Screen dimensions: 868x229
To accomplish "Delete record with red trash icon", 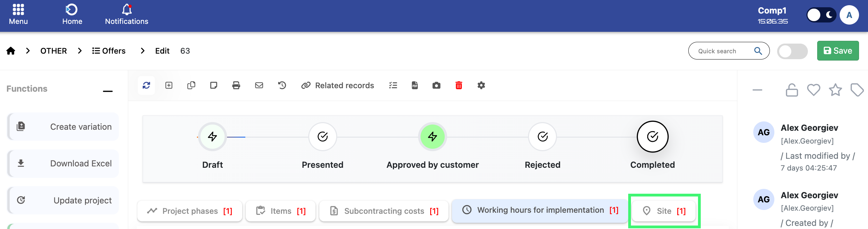I will click(459, 85).
